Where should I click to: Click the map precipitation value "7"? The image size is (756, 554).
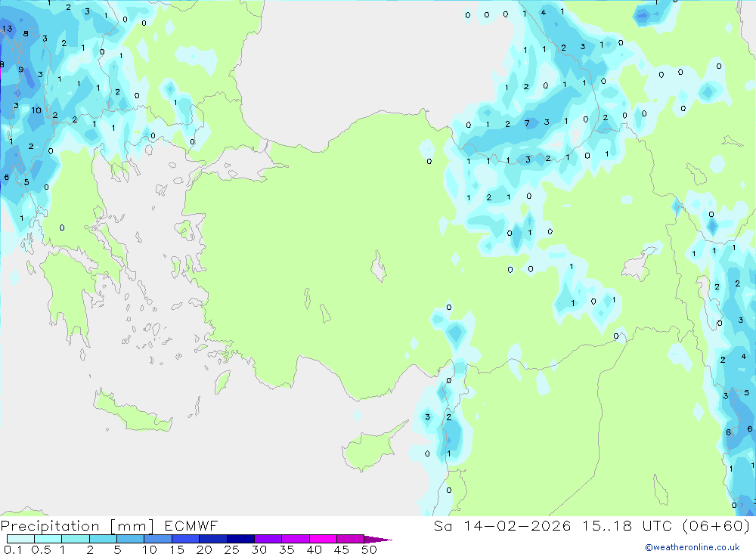[527, 123]
